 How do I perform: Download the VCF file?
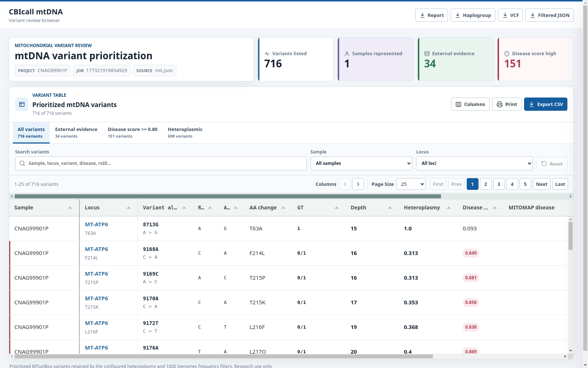[510, 15]
